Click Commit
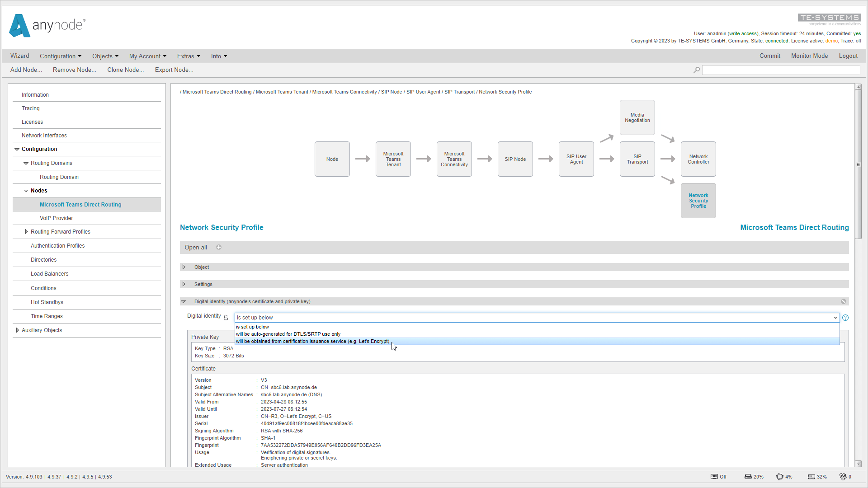Viewport: 868px width, 488px height. pyautogui.click(x=770, y=56)
